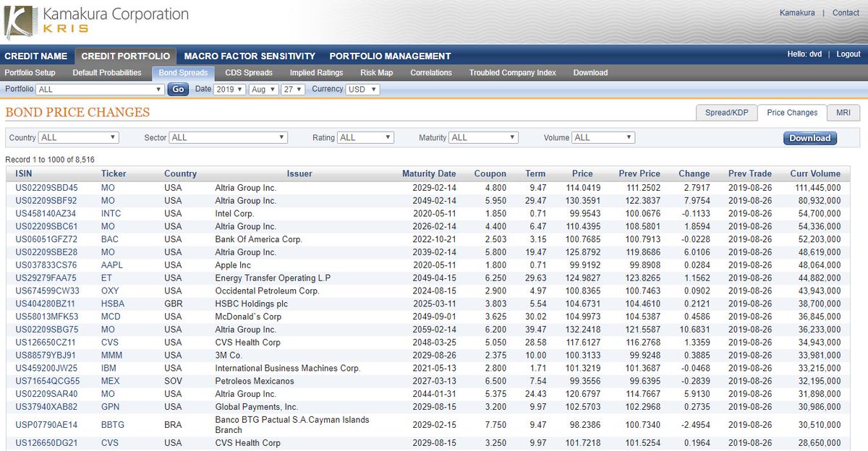Sort table by ISIN column header

tap(24, 173)
